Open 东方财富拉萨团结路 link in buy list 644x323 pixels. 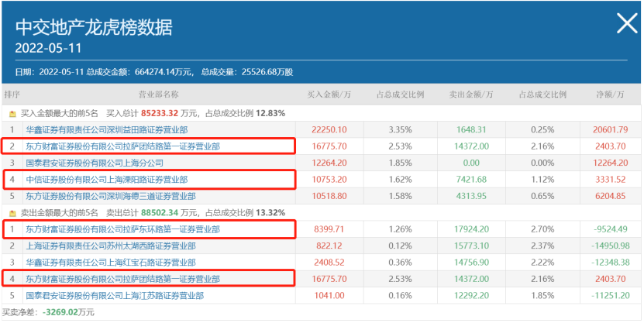click(x=122, y=146)
